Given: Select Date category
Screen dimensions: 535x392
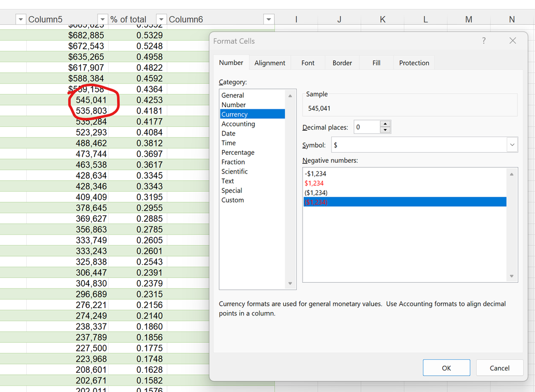Looking at the screenshot, I should pos(252,133).
